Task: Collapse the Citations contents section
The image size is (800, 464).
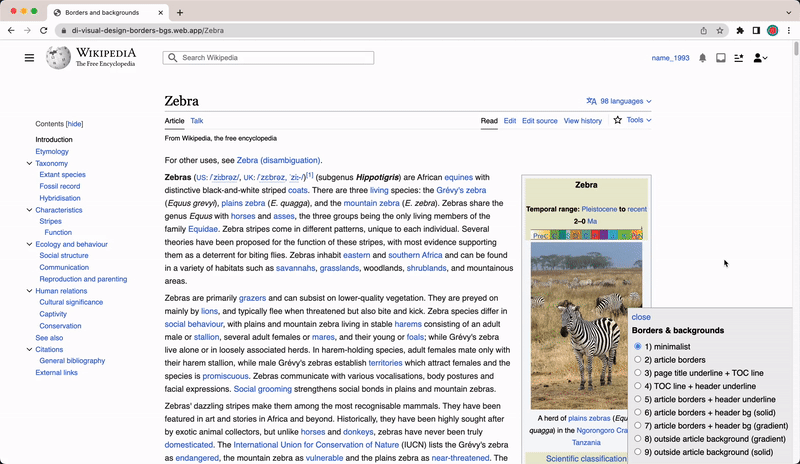Action: [x=29, y=350]
